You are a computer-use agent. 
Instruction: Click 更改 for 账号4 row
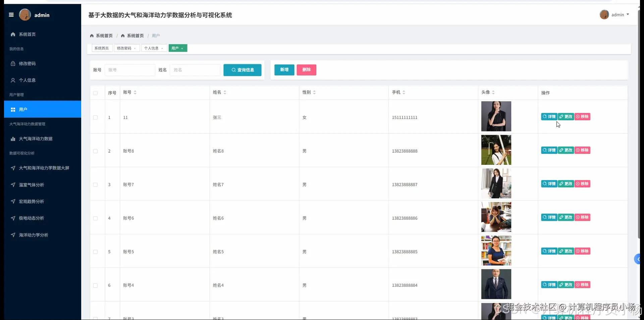[566, 285]
